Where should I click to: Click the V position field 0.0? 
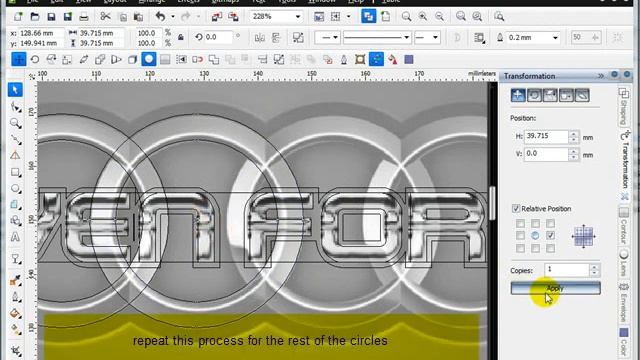coord(547,154)
